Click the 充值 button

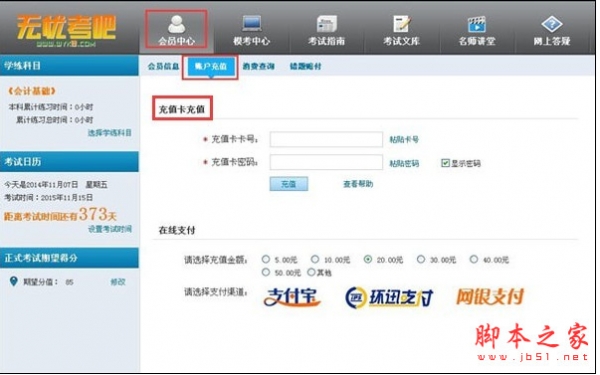click(289, 184)
